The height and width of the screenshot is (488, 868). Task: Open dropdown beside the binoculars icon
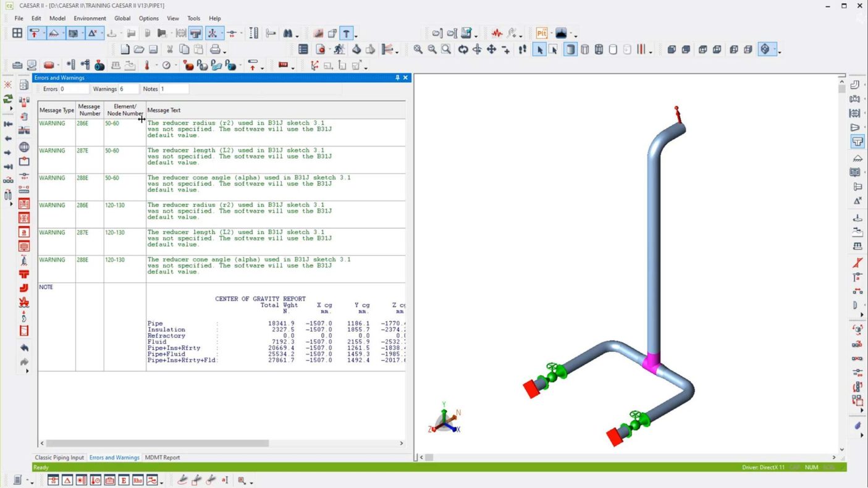tap(297, 35)
